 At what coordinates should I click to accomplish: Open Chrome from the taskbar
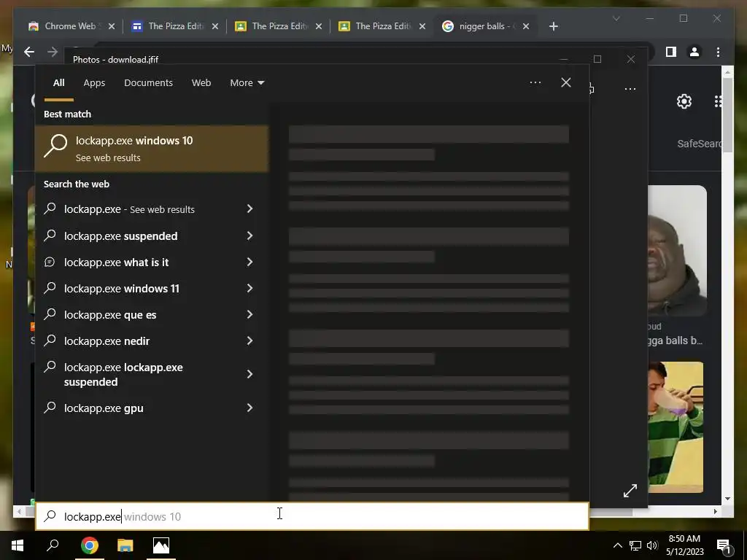point(89,545)
